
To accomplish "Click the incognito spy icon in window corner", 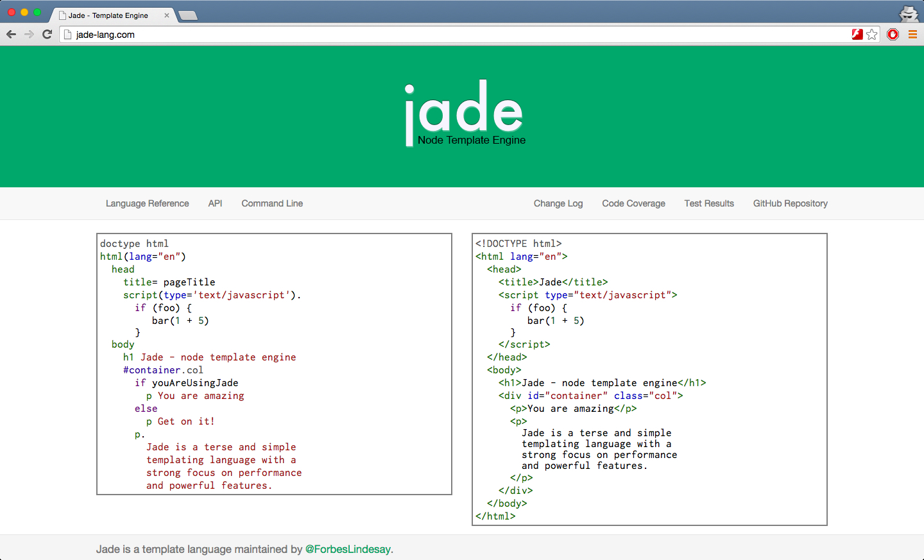I will pos(909,13).
